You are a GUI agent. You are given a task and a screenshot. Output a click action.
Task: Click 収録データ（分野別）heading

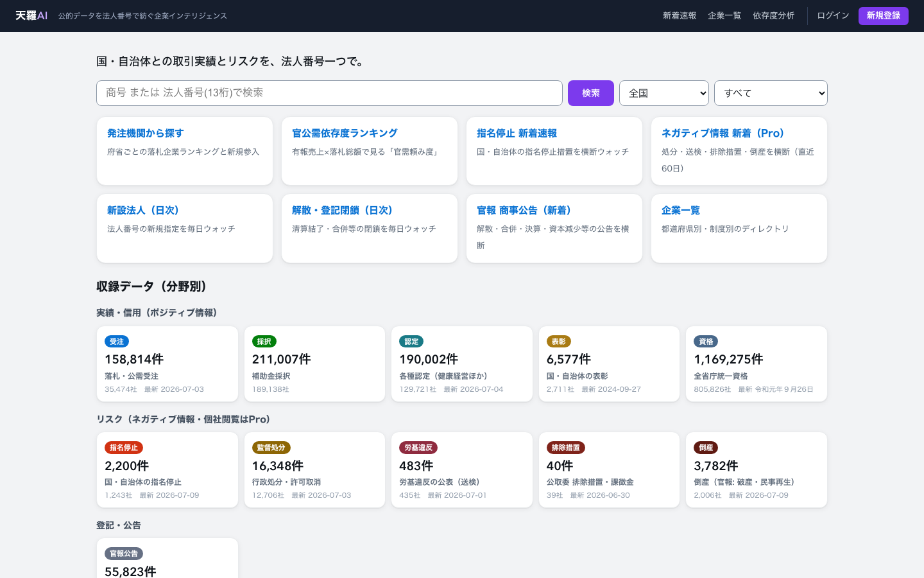click(151, 286)
